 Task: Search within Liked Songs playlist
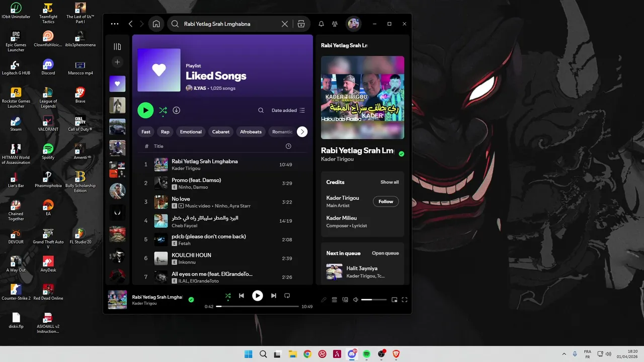click(x=261, y=110)
